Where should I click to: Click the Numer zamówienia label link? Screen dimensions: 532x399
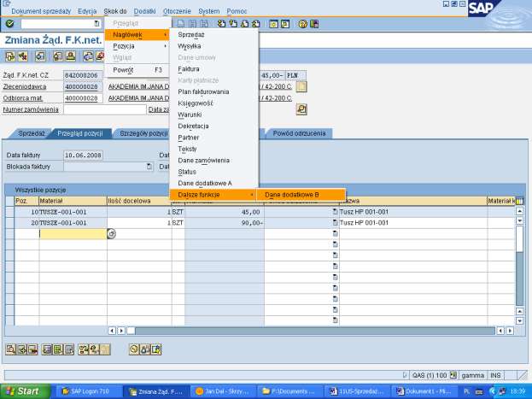[x=31, y=109]
